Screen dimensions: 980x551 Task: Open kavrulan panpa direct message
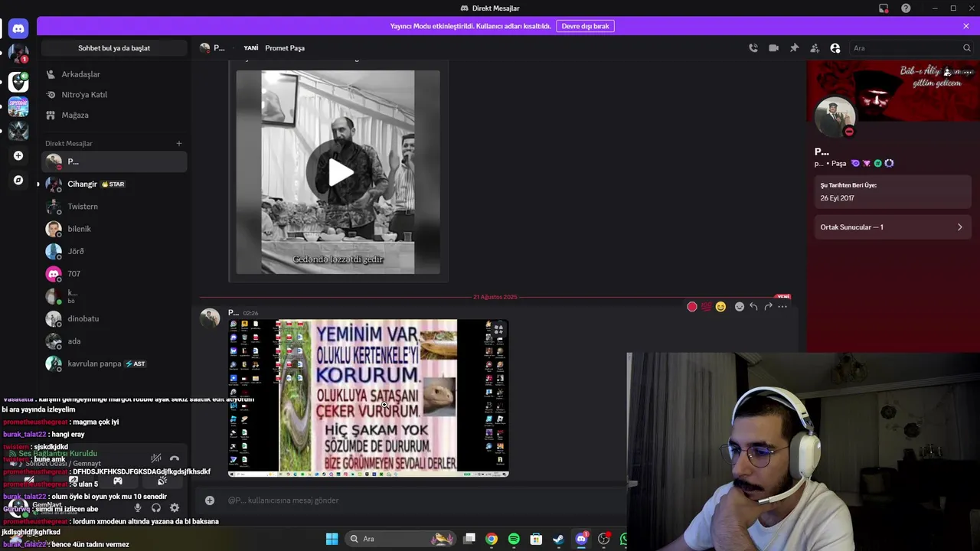(114, 364)
